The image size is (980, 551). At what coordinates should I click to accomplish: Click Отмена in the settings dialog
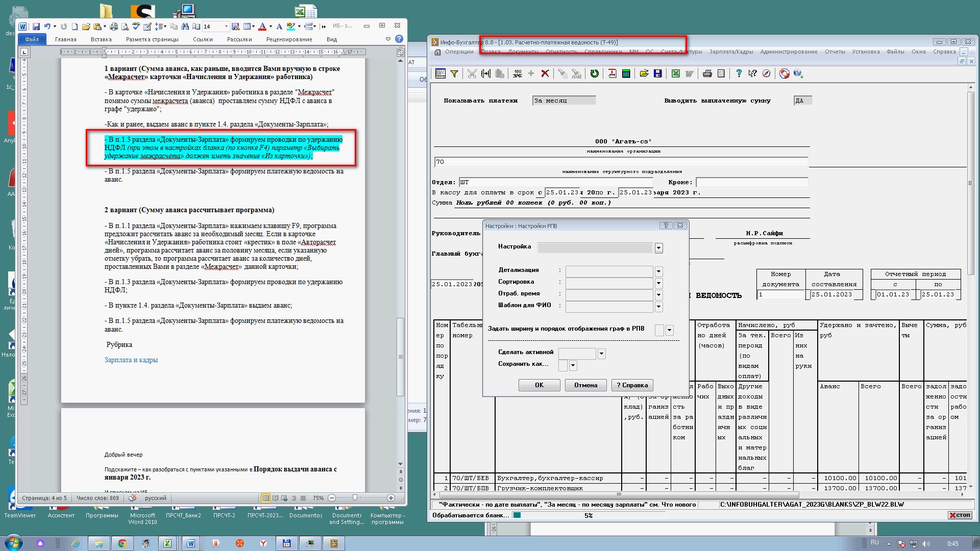[x=585, y=385]
